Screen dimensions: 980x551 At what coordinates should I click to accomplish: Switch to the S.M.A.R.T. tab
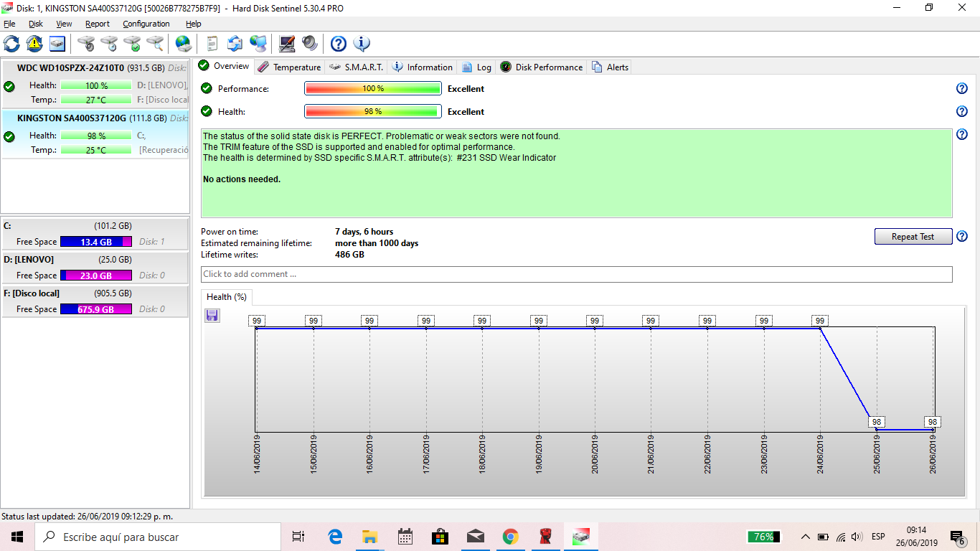[x=356, y=67]
